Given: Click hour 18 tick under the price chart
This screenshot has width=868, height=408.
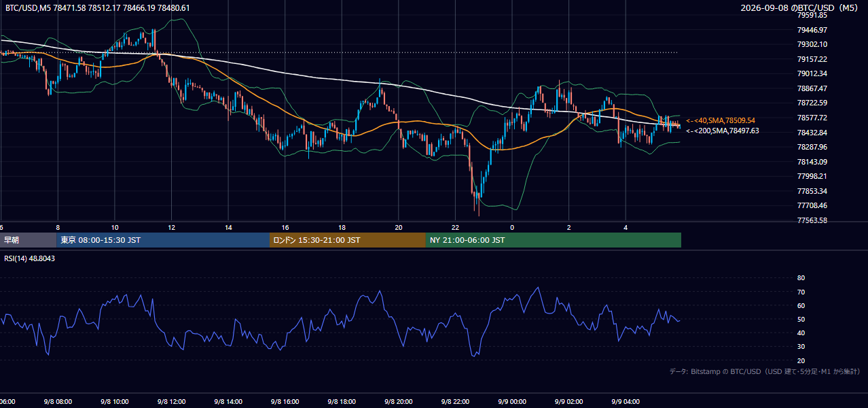Looking at the screenshot, I should pos(342,227).
